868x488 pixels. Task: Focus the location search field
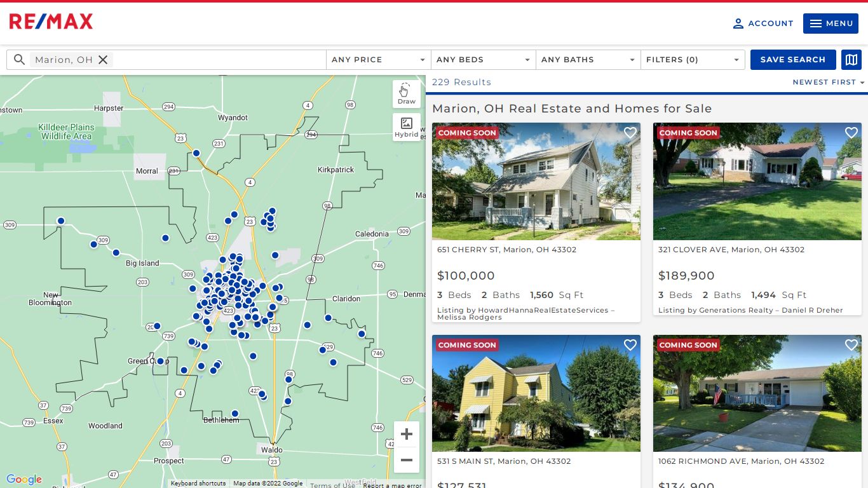[x=166, y=60]
